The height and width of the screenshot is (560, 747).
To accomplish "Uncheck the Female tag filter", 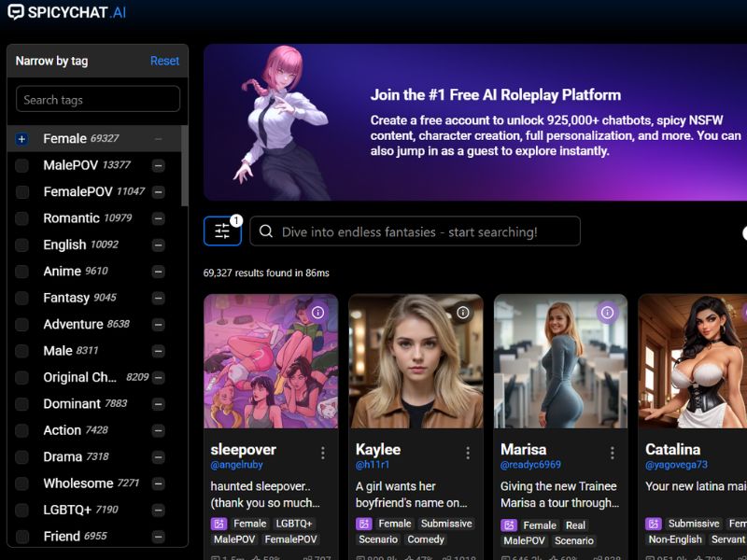I will tap(21, 139).
